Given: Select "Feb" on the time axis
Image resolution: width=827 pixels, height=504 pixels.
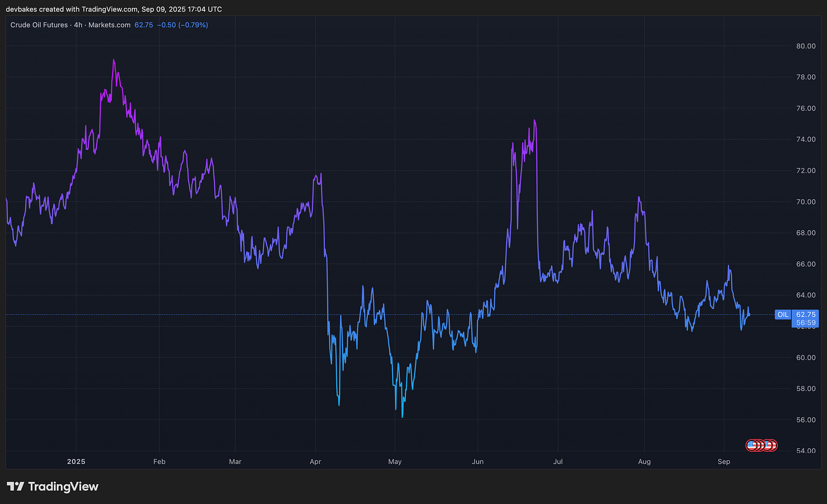Looking at the screenshot, I should [x=160, y=462].
